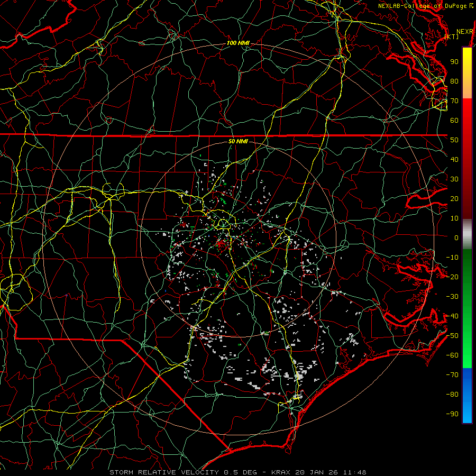This screenshot has width=476, height=476.
Task: Click the gray zero-velocity segment of color bar
Action: point(467,234)
